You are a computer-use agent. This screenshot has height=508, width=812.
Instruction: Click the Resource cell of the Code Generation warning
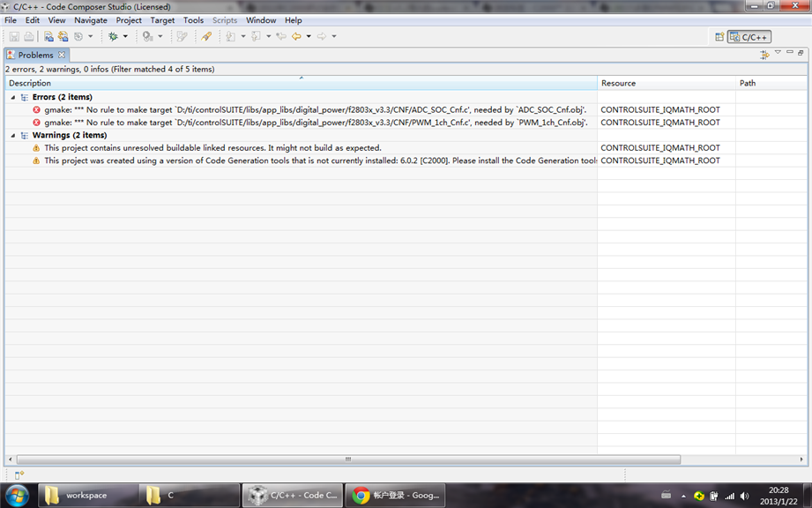coord(667,161)
